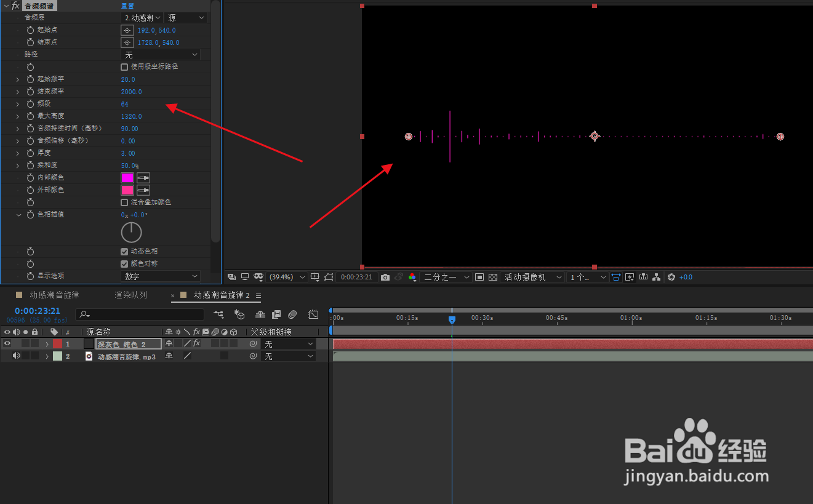Toggle the 频段 stopwatch keyframe icon

(x=30, y=104)
